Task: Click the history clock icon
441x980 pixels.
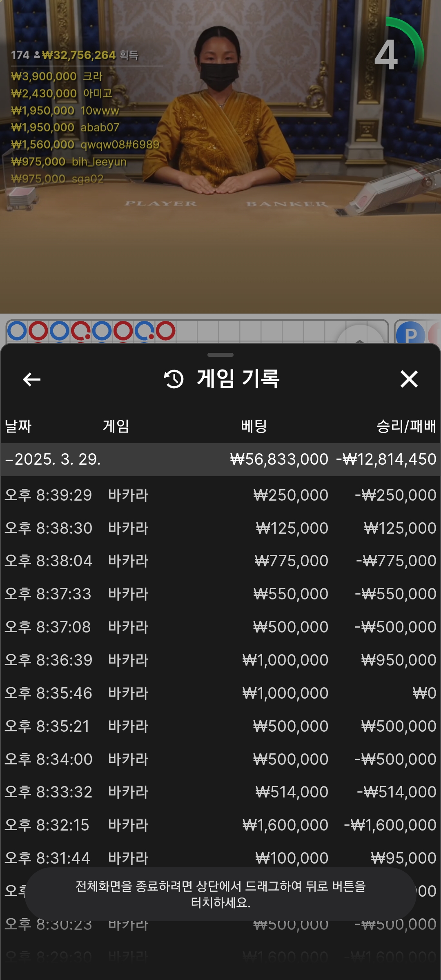Action: tap(174, 379)
